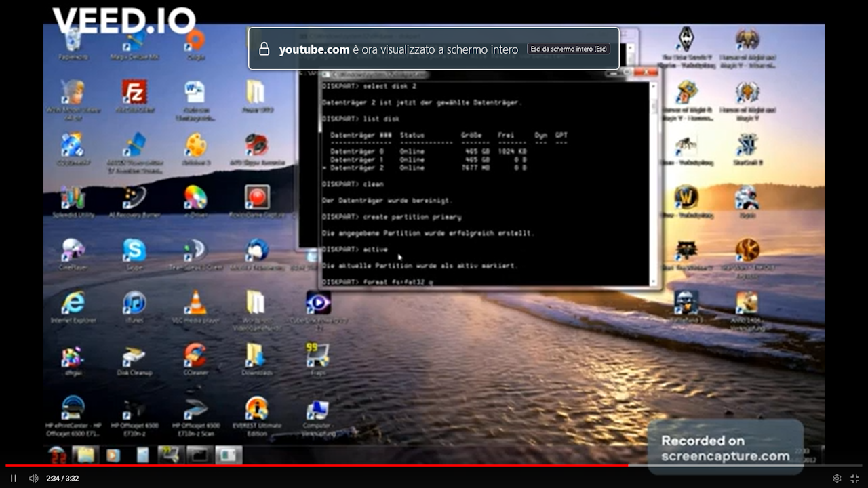Image resolution: width=868 pixels, height=488 pixels.
Task: Click the 'Esci da schermo intero (Esc)' button
Action: 568,49
